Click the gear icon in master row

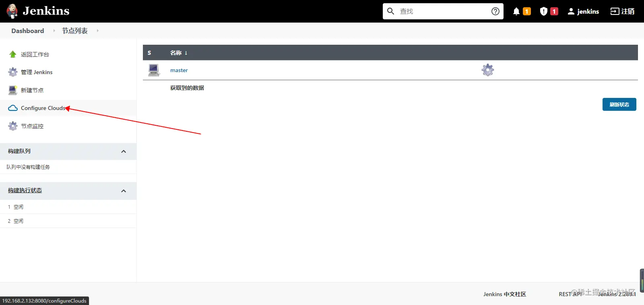point(488,70)
